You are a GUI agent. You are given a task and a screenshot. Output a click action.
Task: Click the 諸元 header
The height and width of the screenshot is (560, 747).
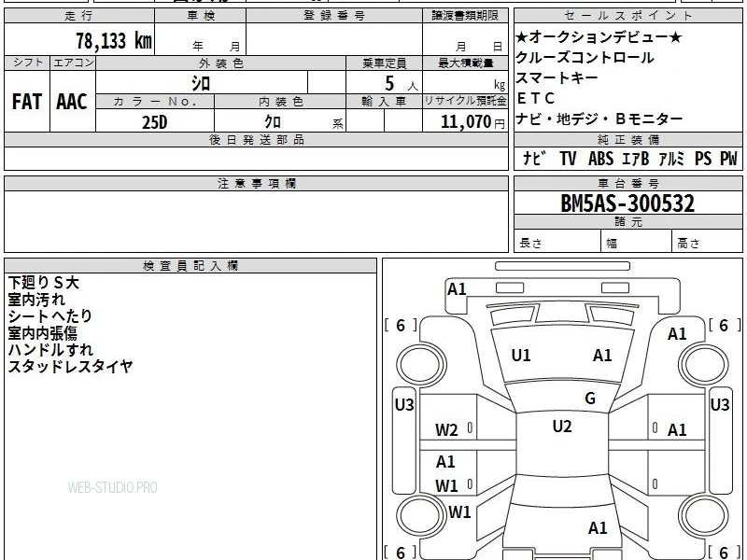tap(627, 222)
